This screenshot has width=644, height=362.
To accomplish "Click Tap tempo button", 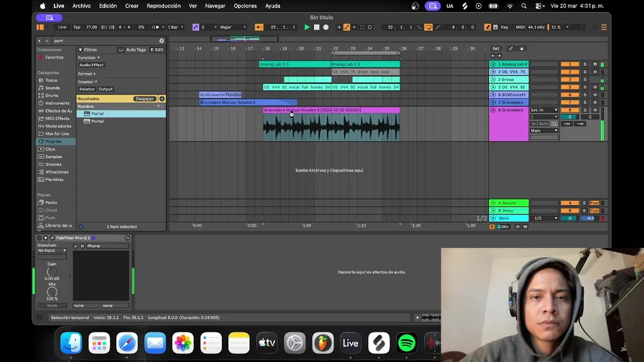I will tap(77, 27).
